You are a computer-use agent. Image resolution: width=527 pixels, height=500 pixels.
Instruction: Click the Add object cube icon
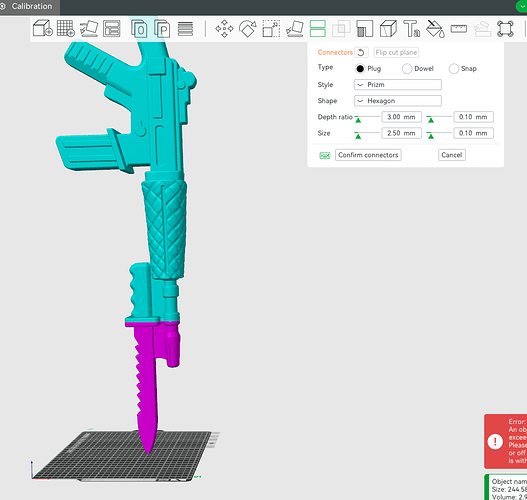click(x=43, y=28)
